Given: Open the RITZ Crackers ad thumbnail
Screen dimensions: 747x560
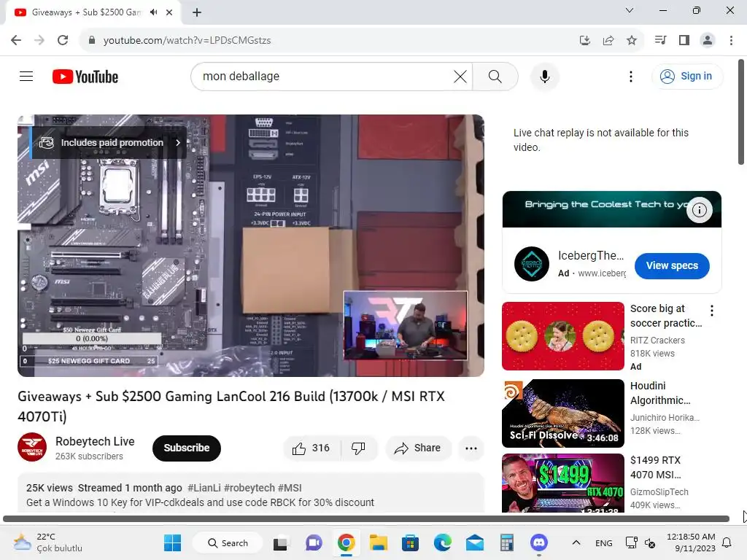Looking at the screenshot, I should [x=562, y=336].
